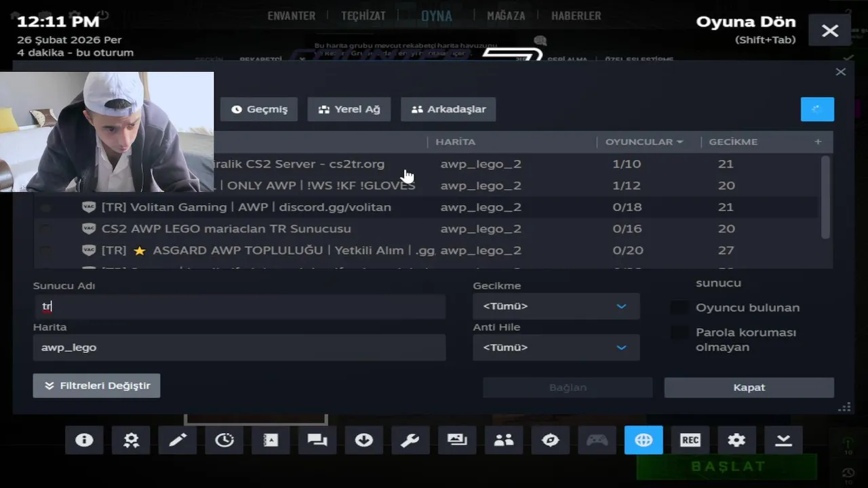Open the discussions chat-bubbles icon
This screenshot has width=868, height=488.
coord(317,440)
